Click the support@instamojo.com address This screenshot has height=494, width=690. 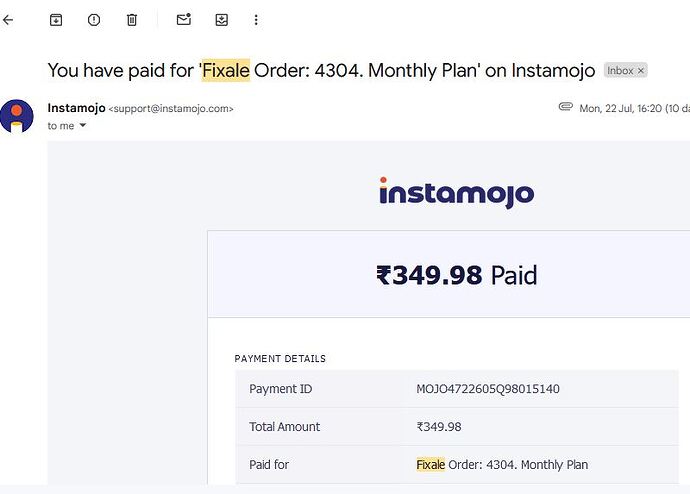pos(171,109)
